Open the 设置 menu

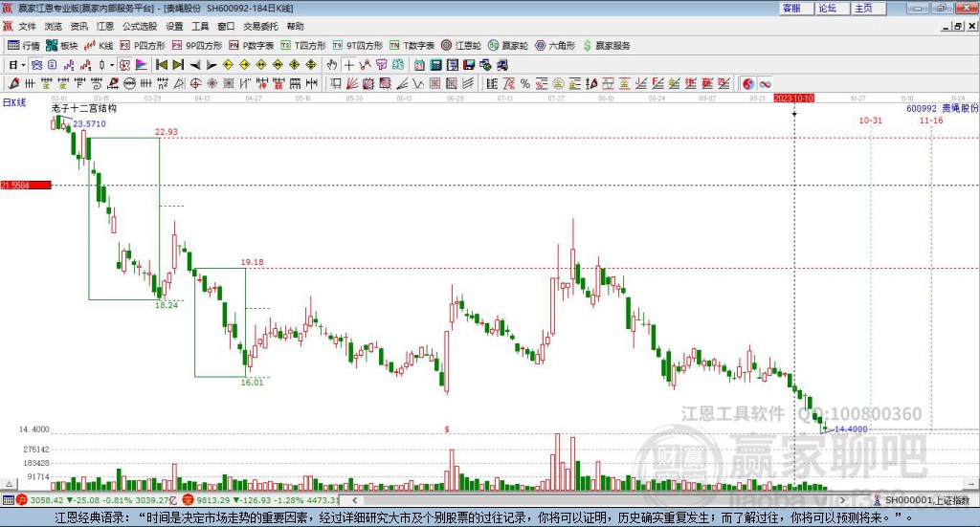pos(174,26)
